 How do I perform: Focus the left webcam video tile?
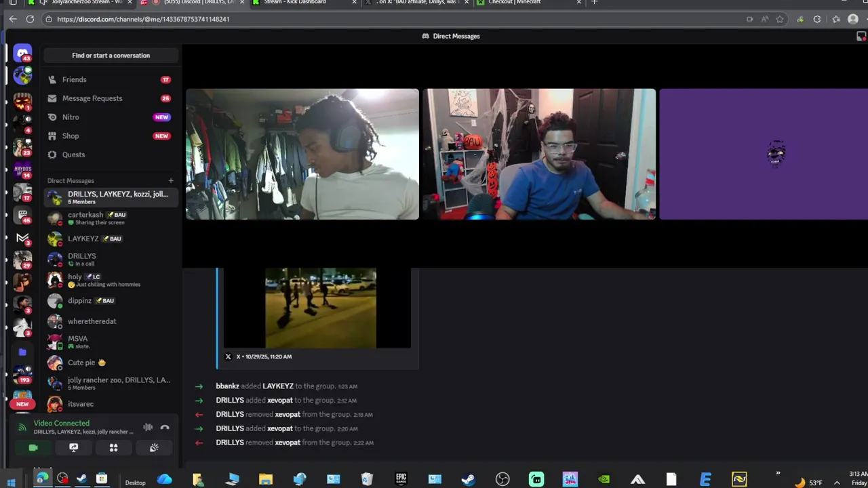point(302,154)
